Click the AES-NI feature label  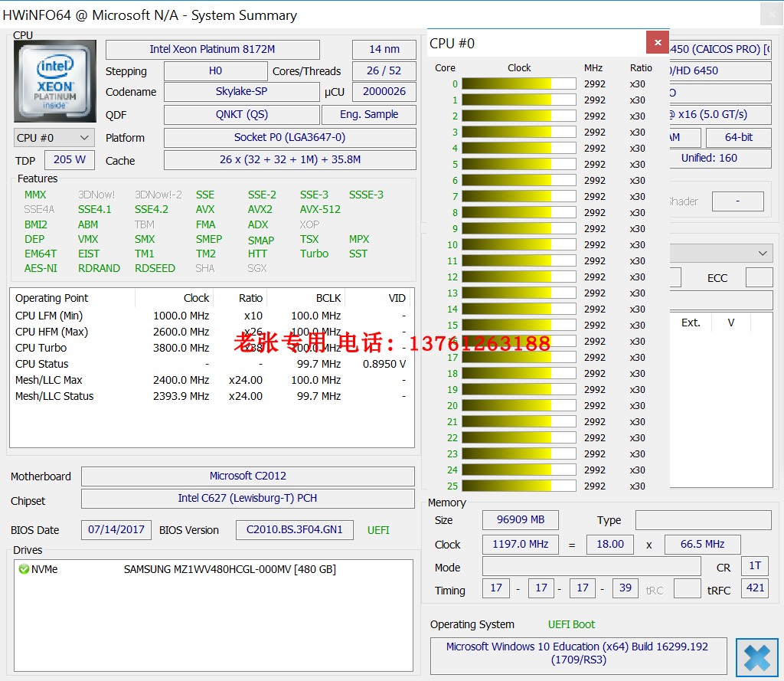pos(41,269)
